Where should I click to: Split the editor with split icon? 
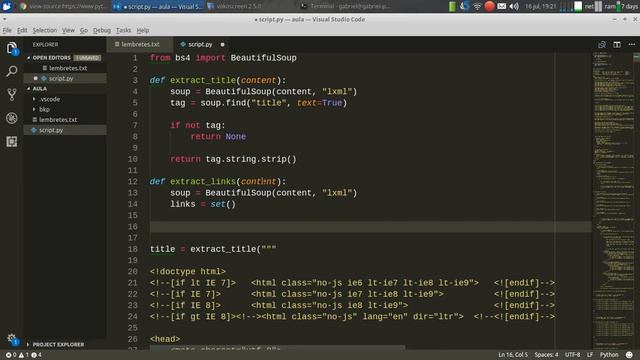pyautogui.click(x=617, y=44)
